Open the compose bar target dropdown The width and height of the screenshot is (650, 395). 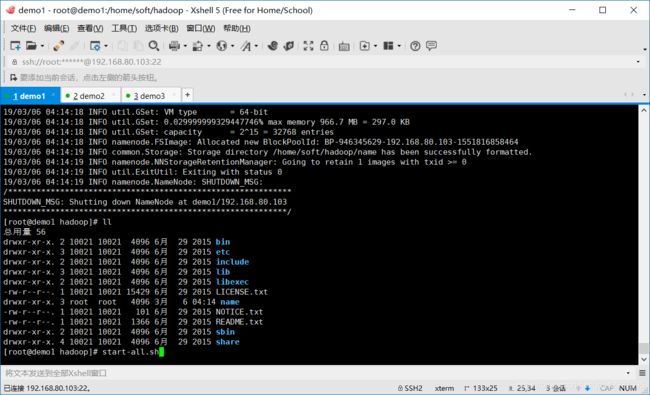pos(628,373)
